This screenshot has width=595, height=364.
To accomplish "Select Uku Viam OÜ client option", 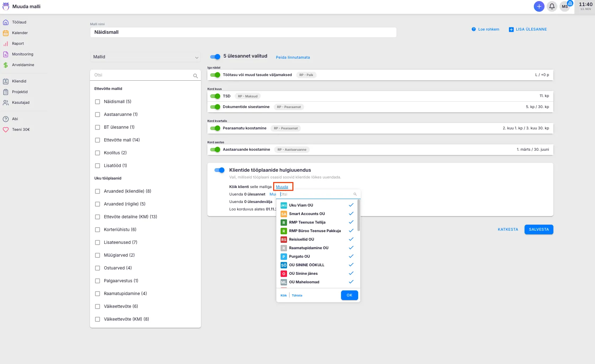I will 301,205.
